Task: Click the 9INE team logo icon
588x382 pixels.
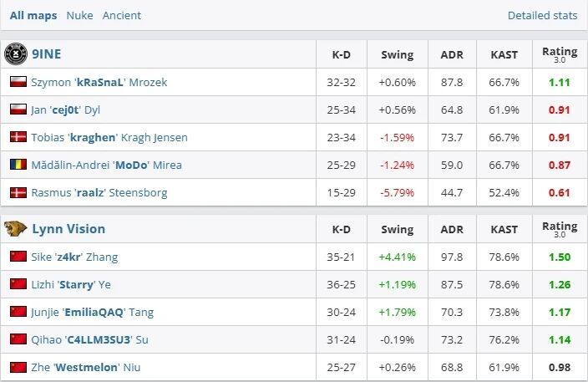Action: (14, 54)
